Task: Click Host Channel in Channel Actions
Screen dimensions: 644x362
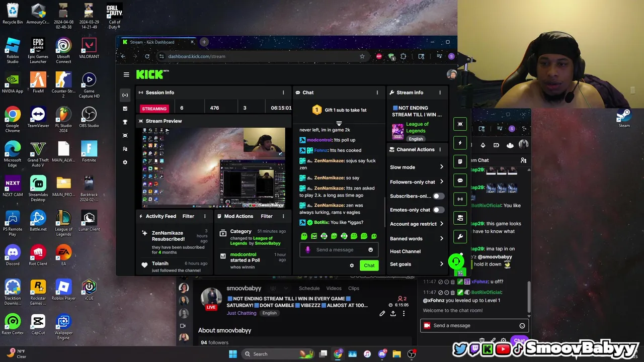Action: click(x=406, y=251)
